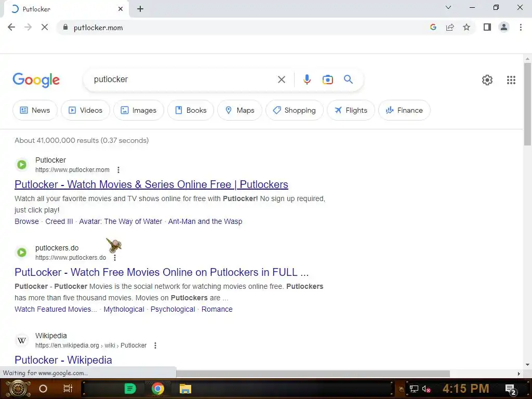
Task: Open more options for putlocker.mom result
Action: tap(118, 170)
